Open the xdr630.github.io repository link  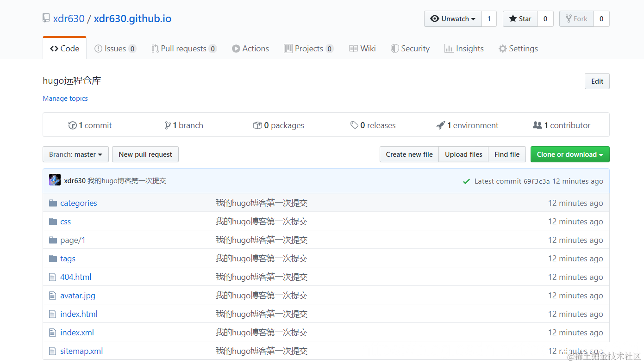click(132, 19)
